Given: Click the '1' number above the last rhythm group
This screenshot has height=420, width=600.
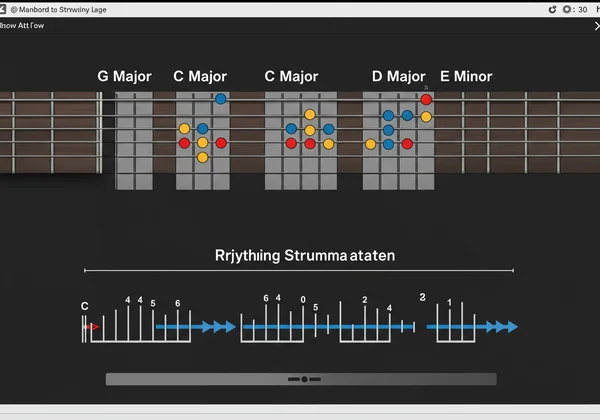Looking at the screenshot, I should point(449,303).
